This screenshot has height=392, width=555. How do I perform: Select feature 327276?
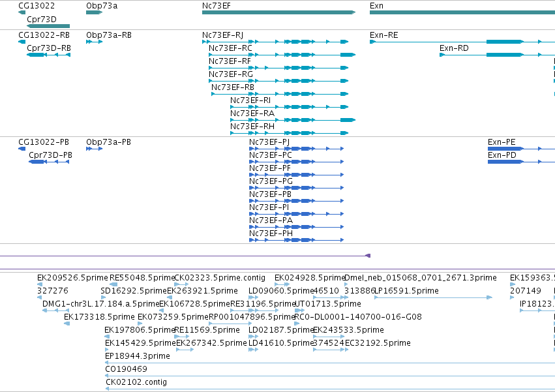click(x=52, y=291)
